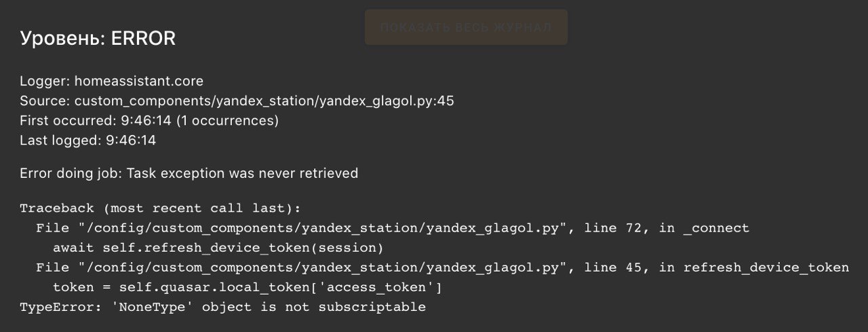This screenshot has height=332, width=868.
Task: Click the ПОКАЗАТЬ ВЕСЬ ЖУРНАЛ button
Action: click(x=466, y=27)
